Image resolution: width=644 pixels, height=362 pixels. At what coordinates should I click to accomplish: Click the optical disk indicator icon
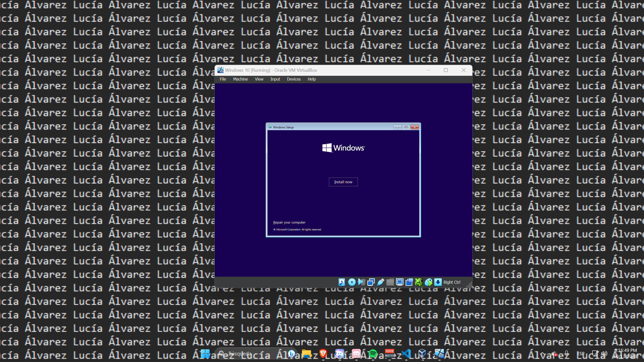pyautogui.click(x=352, y=282)
